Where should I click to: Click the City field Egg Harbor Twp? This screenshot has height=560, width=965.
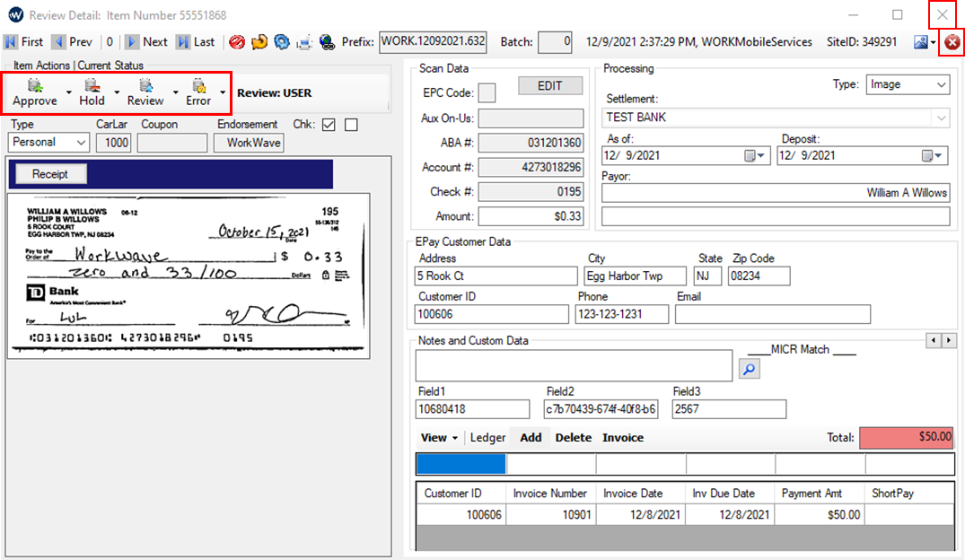pyautogui.click(x=636, y=276)
